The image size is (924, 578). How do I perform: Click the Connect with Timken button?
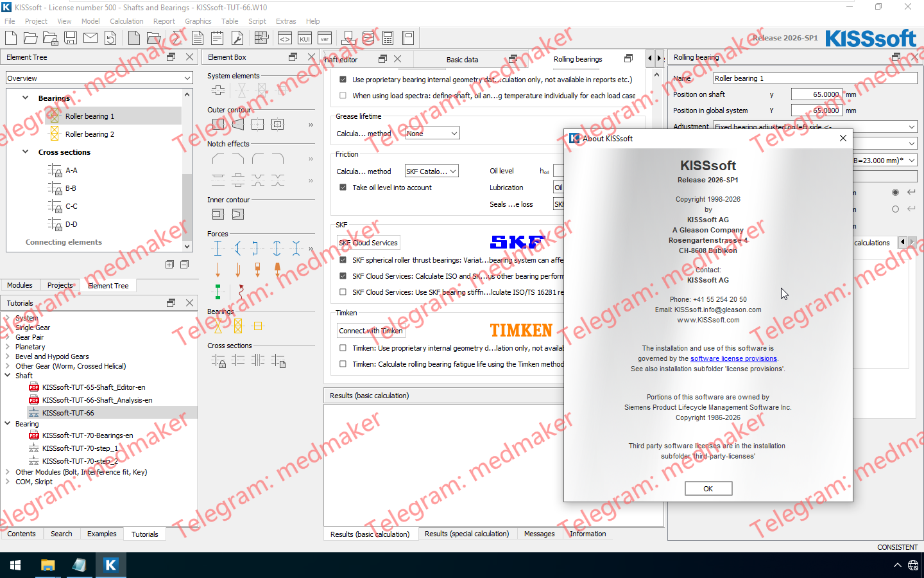(x=371, y=331)
